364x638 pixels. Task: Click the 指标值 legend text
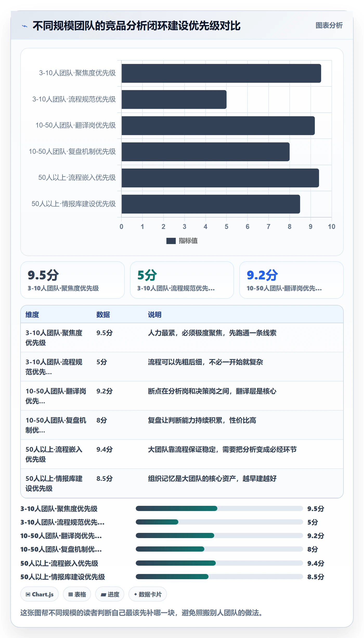[x=188, y=241]
